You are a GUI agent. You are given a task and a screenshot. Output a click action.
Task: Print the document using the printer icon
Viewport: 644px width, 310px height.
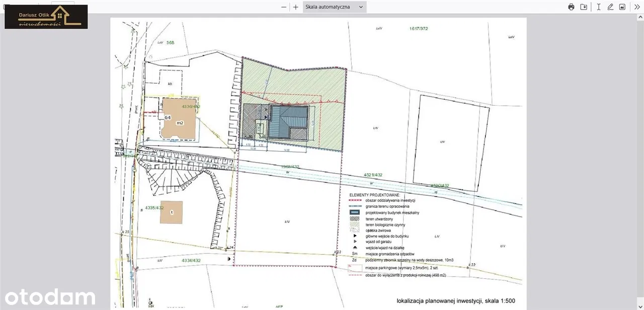tap(571, 7)
